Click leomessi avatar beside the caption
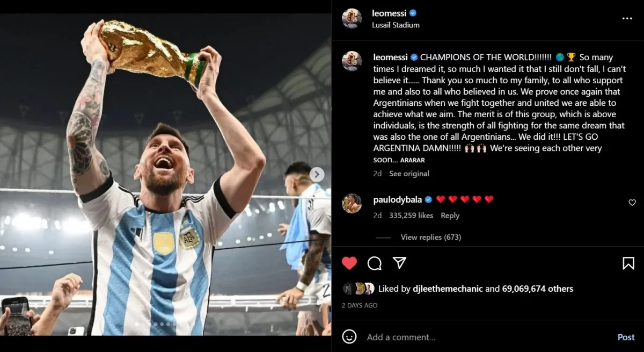 point(352,61)
